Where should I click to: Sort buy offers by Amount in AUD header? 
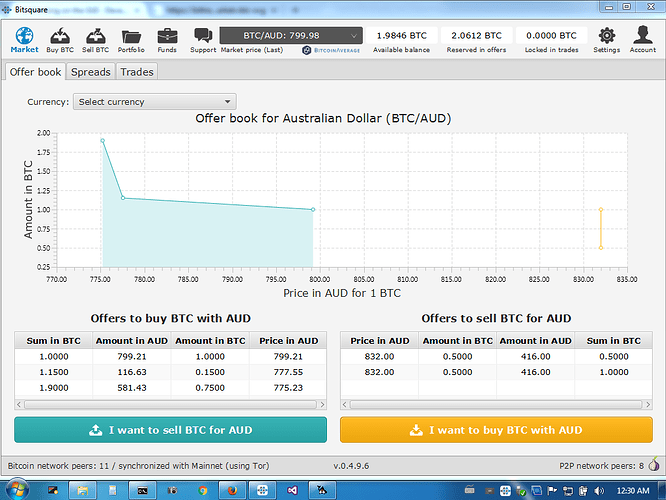click(132, 341)
